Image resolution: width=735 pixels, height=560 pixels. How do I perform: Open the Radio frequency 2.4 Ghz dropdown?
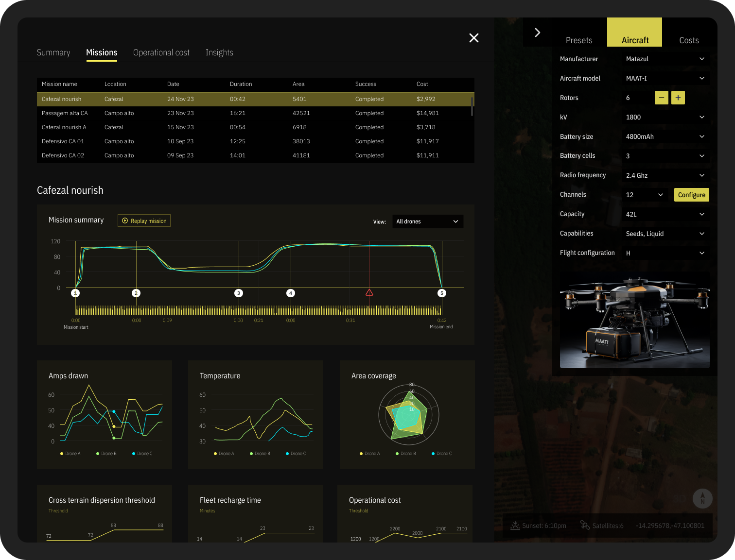(x=665, y=175)
